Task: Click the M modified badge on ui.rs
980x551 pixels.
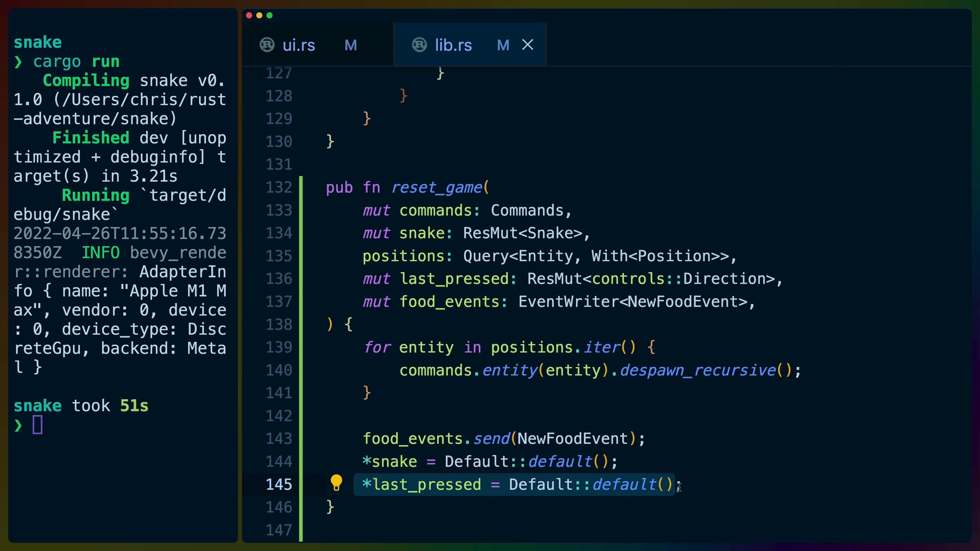Action: [351, 45]
